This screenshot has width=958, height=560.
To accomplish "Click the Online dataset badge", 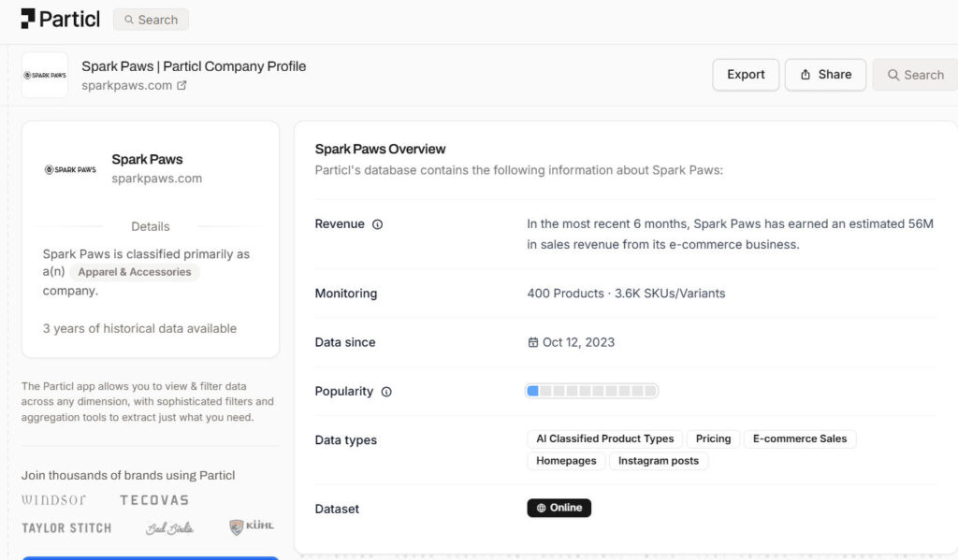I will pyautogui.click(x=559, y=508).
